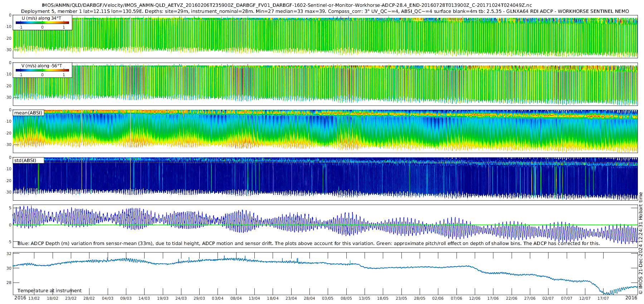Click the '2016' year label at axis end
Image resolution: width=644 pixels, height=304 pixels.
(631, 298)
